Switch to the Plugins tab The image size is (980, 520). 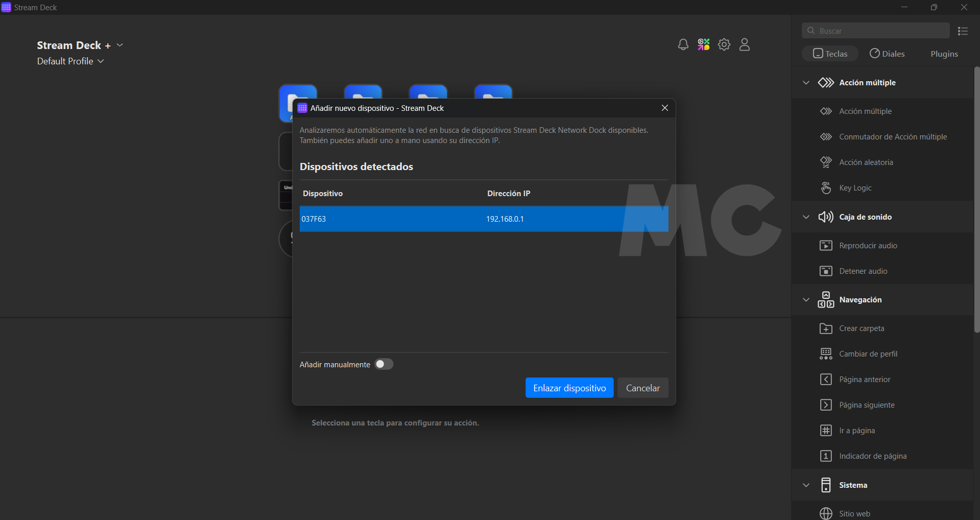tap(944, 54)
